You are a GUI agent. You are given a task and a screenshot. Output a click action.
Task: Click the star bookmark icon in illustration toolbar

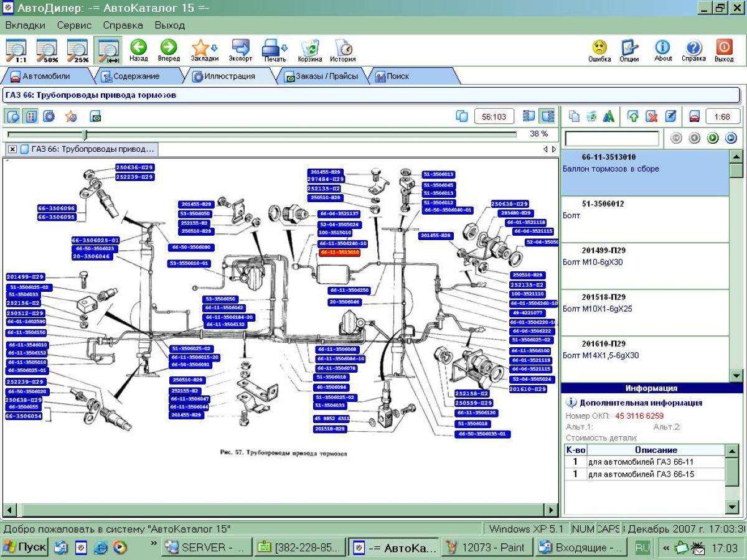click(x=71, y=116)
